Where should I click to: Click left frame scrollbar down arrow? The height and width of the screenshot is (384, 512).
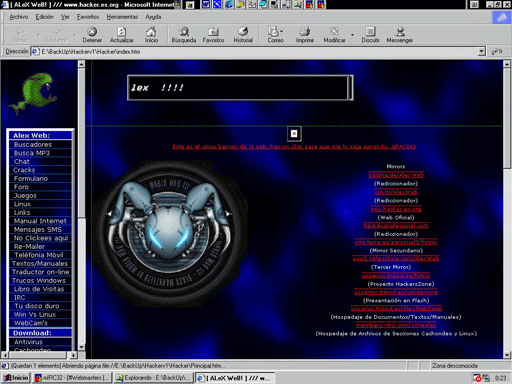pos(81,347)
